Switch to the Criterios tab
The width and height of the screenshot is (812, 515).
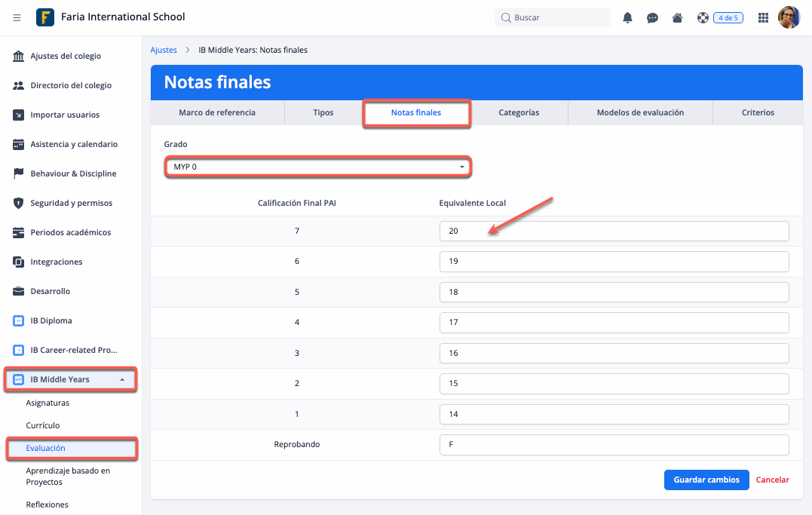click(x=757, y=112)
